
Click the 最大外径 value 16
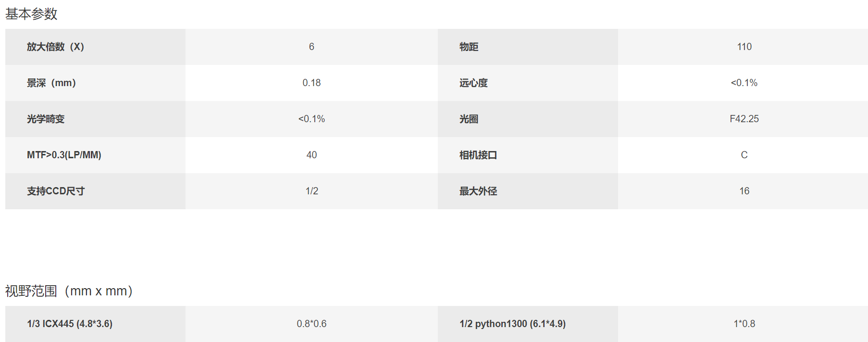coord(744,191)
